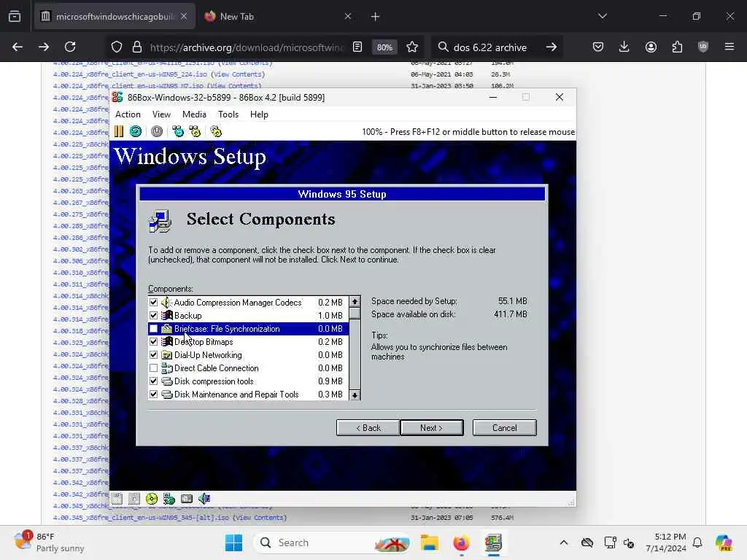Open the Firefox account icon

pyautogui.click(x=651, y=47)
